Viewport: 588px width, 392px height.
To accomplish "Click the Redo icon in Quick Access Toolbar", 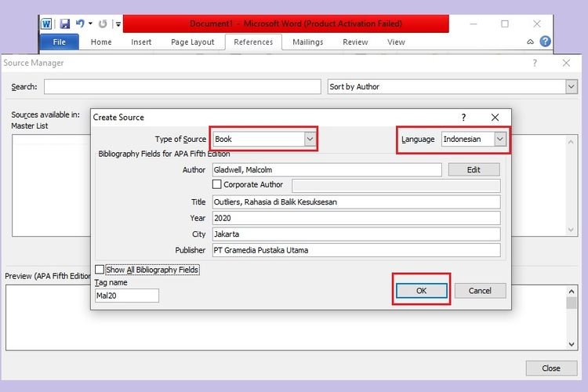I will point(103,24).
